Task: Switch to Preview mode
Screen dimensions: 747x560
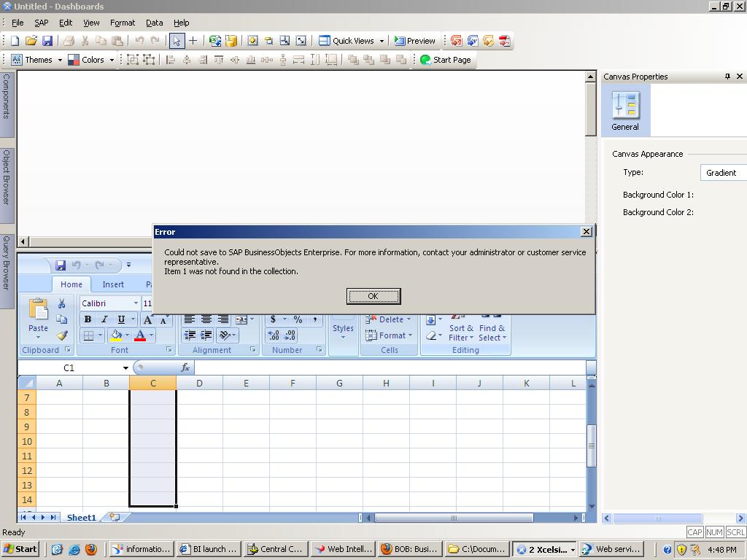Action: click(414, 41)
